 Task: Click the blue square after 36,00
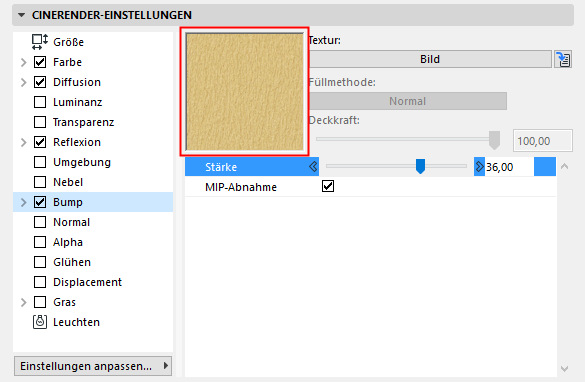tap(545, 167)
